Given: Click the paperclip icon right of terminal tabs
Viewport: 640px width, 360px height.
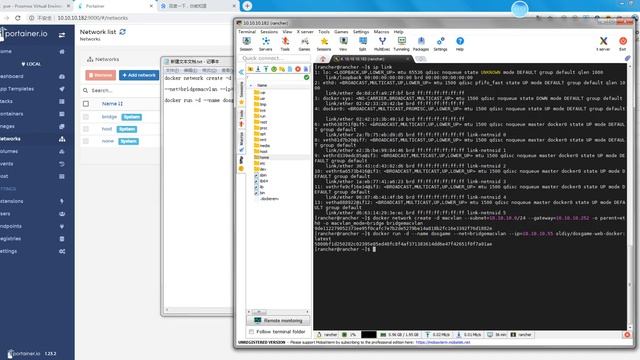Looking at the screenshot, I should (628, 58).
